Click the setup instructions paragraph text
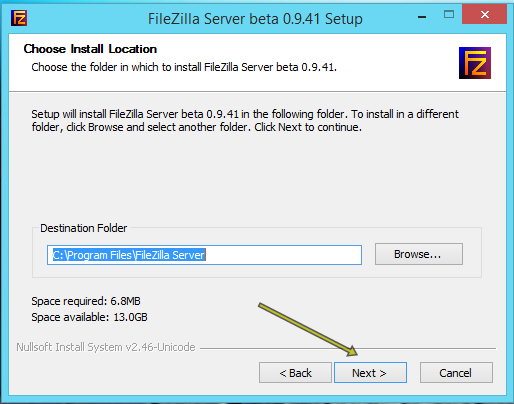This screenshot has width=514, height=404. click(245, 120)
